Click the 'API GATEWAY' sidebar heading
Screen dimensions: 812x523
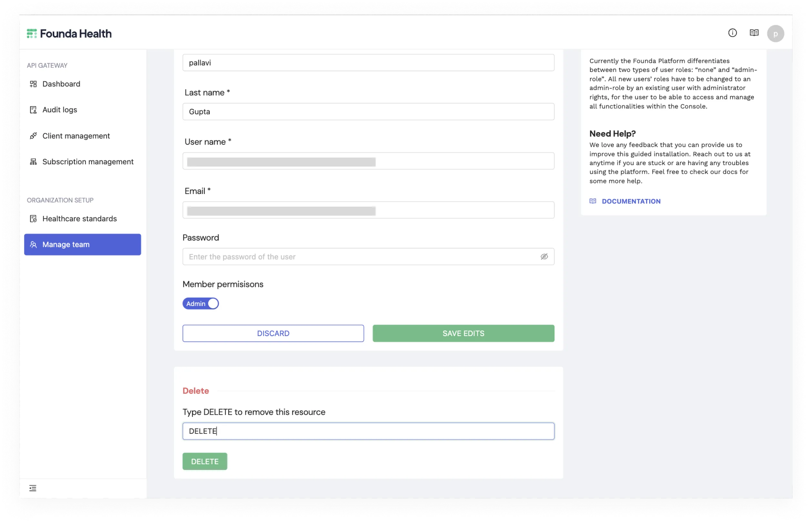47,65
